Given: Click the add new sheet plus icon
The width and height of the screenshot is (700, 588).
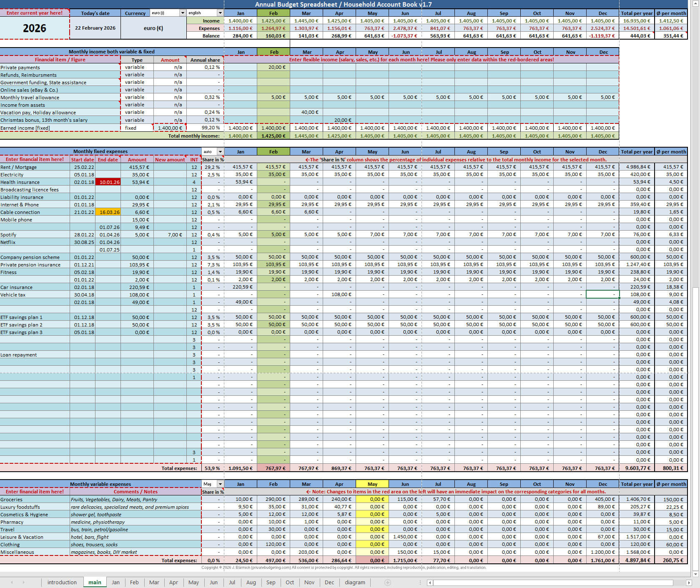Looking at the screenshot, I should [x=387, y=582].
